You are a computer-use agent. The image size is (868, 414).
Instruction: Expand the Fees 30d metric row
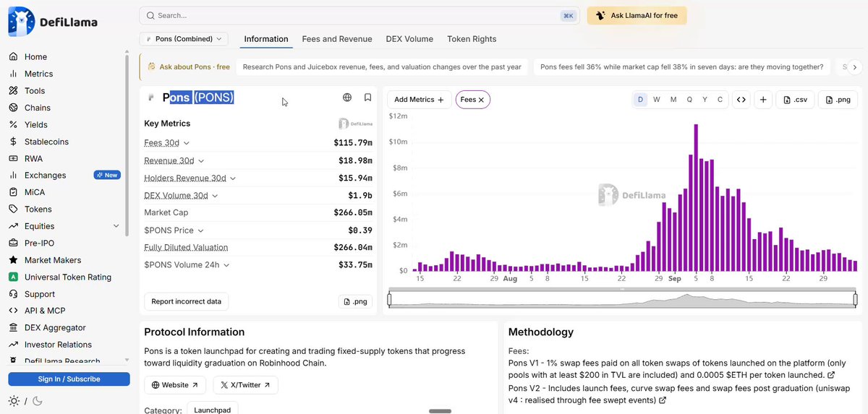167,143
